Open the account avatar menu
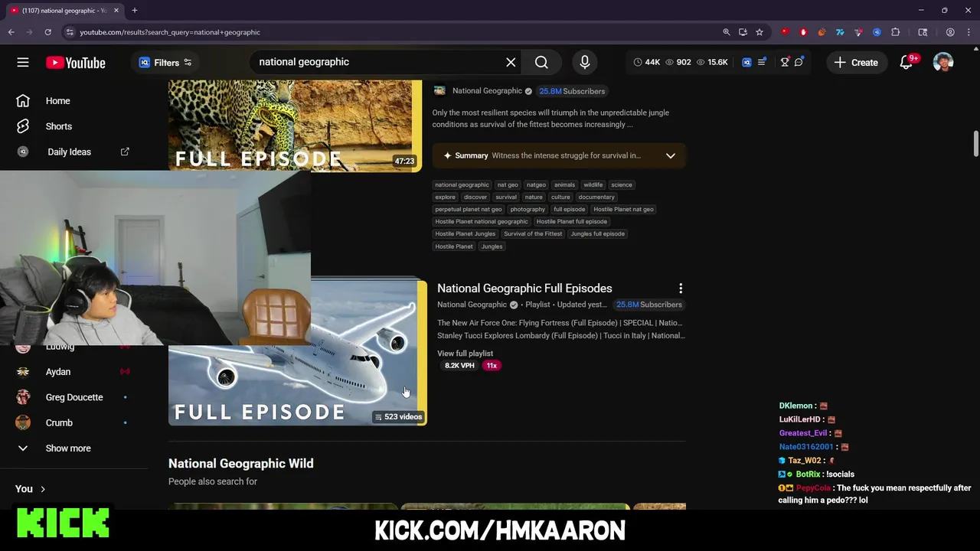The image size is (980, 551). point(943,63)
